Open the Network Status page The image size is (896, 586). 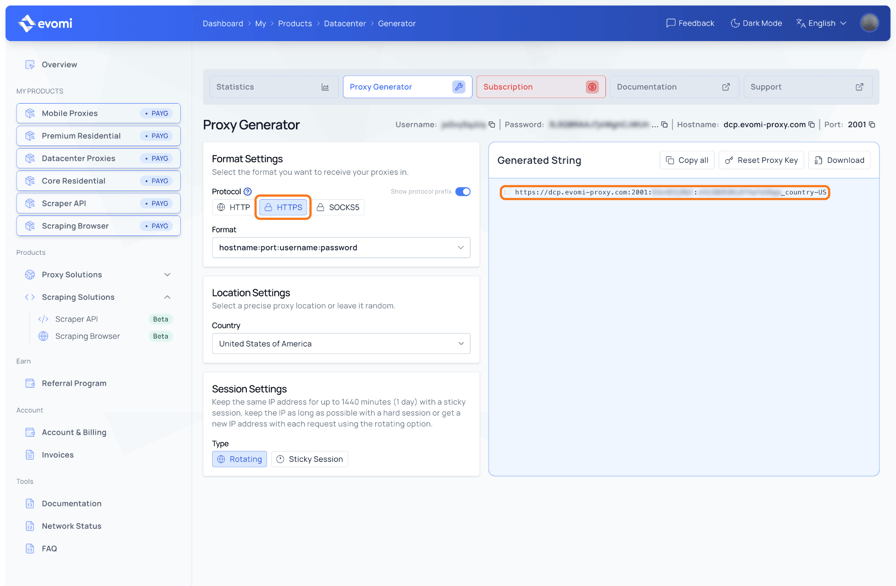point(71,526)
